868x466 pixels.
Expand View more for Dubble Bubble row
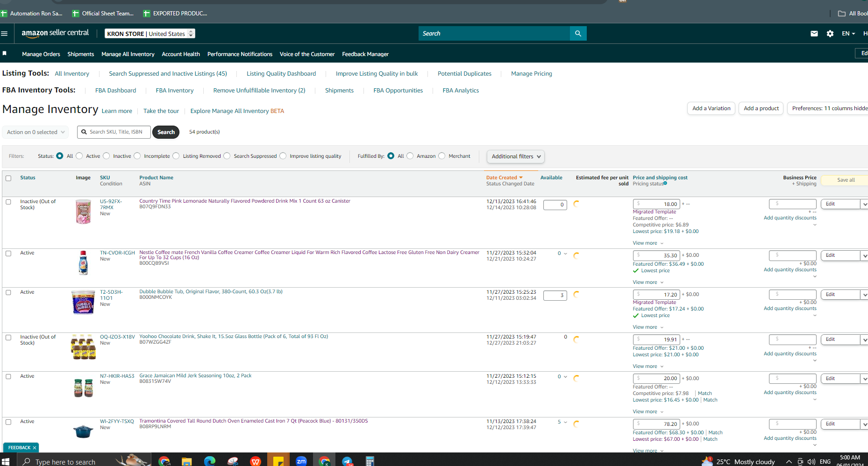tap(648, 327)
